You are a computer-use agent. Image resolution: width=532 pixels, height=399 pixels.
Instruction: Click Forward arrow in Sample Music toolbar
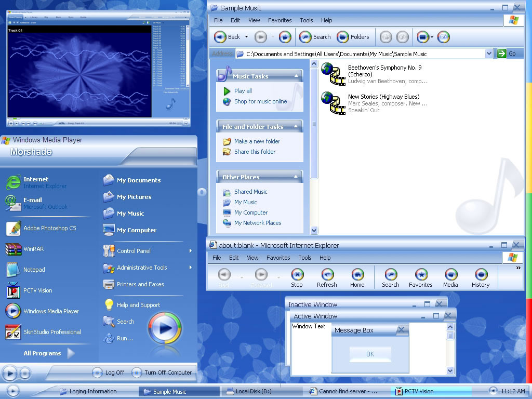[261, 37]
